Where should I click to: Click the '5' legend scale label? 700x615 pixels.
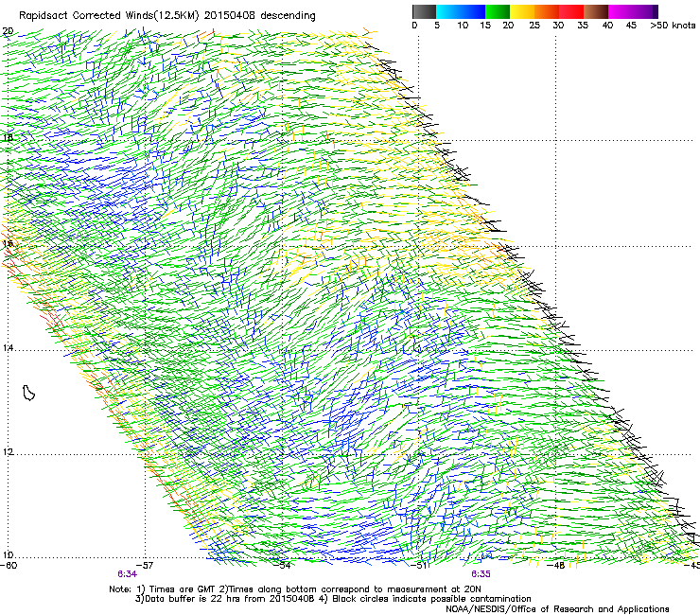click(x=437, y=26)
